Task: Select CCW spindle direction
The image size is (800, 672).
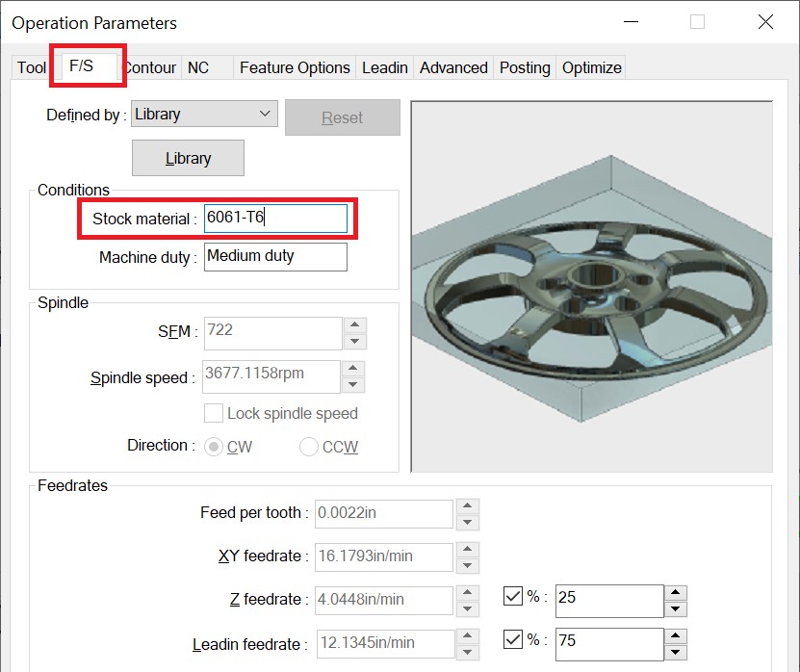Action: tap(309, 447)
